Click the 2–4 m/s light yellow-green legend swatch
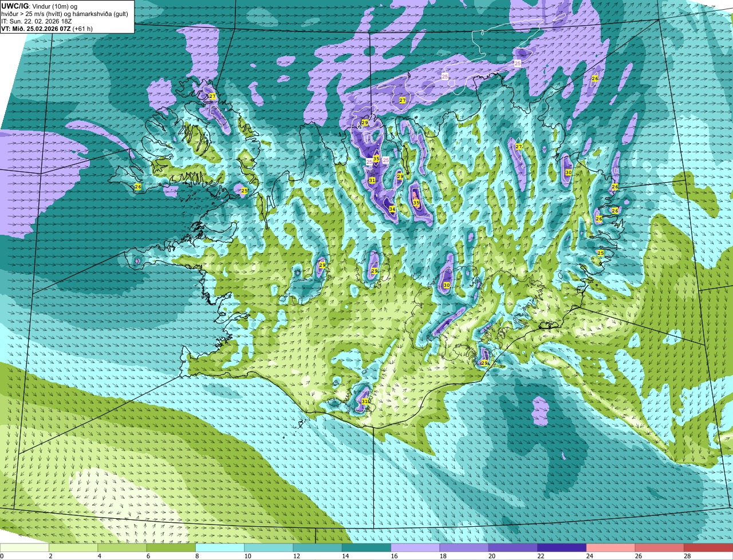The width and height of the screenshot is (733, 560). (x=73, y=547)
